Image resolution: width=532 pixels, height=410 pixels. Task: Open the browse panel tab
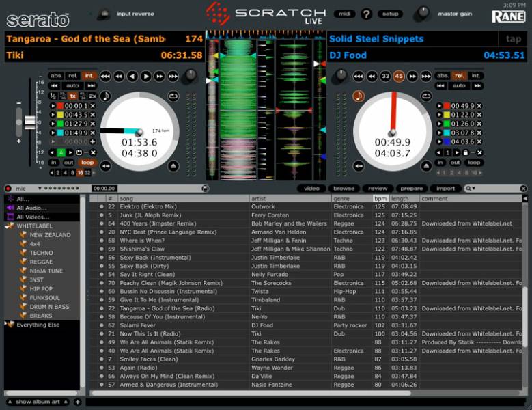pyautogui.click(x=344, y=189)
